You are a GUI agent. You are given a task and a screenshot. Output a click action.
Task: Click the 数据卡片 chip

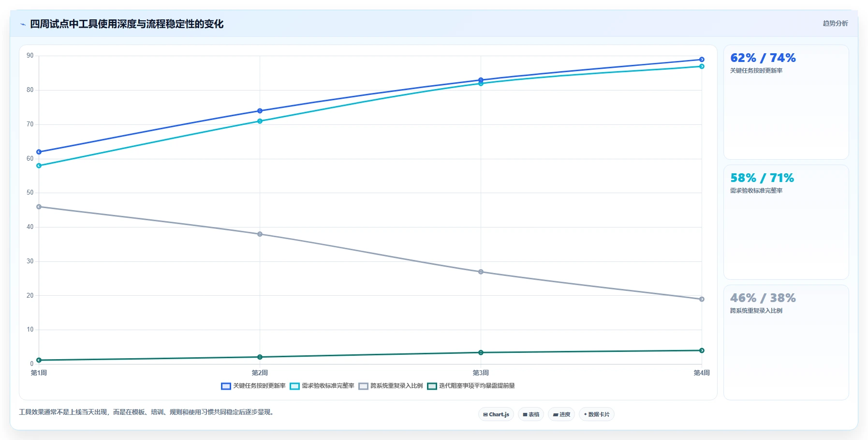[x=597, y=414]
